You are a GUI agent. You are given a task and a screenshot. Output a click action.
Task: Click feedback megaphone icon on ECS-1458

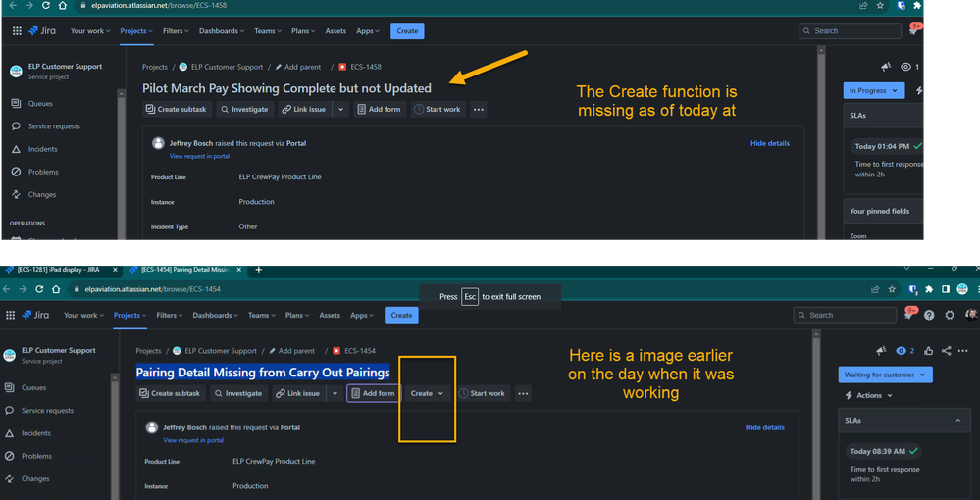click(x=886, y=67)
